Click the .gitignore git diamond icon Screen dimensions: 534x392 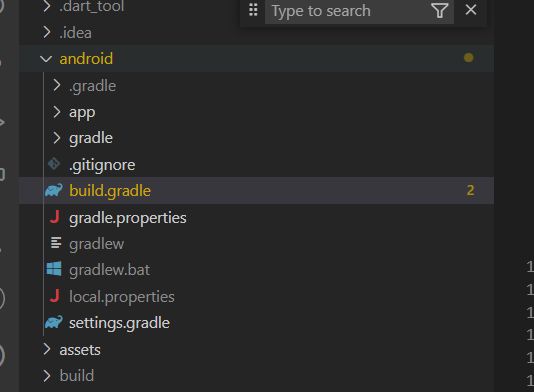(54, 164)
